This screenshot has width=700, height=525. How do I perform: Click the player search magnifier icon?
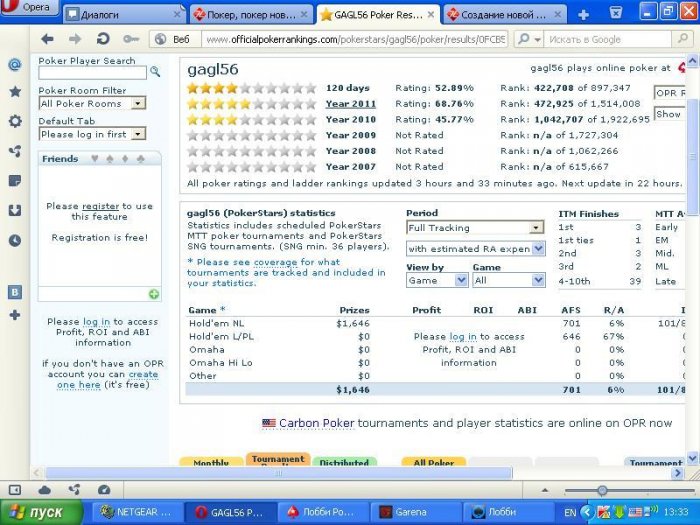pyautogui.click(x=155, y=71)
